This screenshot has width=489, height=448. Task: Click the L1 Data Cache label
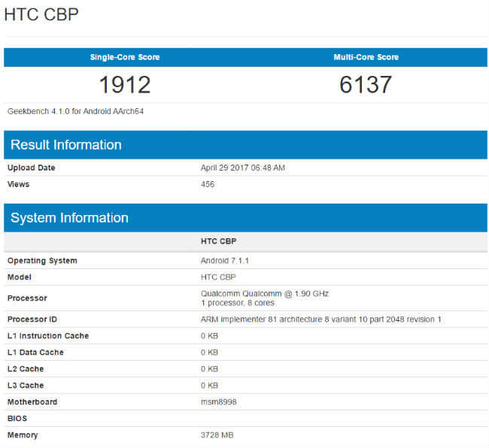[35, 353]
